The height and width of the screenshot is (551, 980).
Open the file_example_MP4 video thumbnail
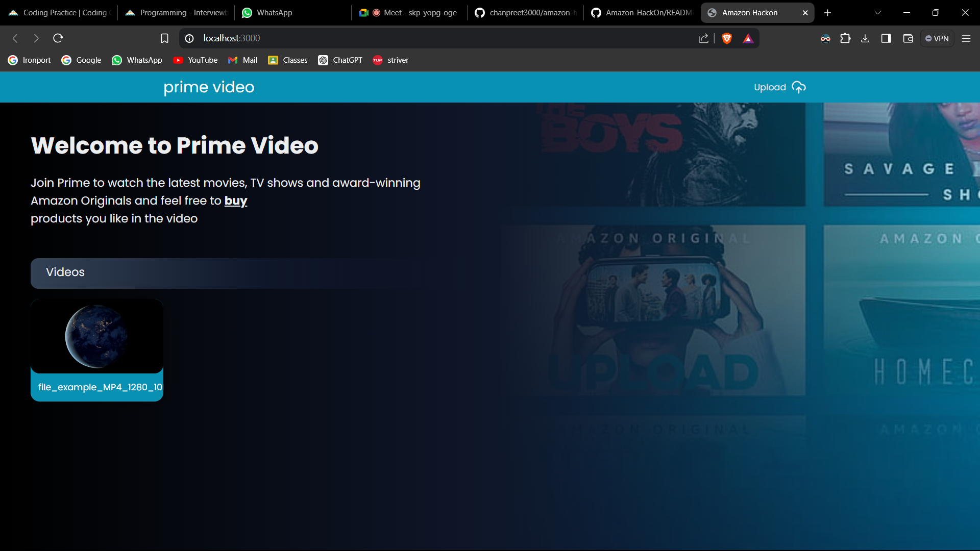[x=97, y=337]
